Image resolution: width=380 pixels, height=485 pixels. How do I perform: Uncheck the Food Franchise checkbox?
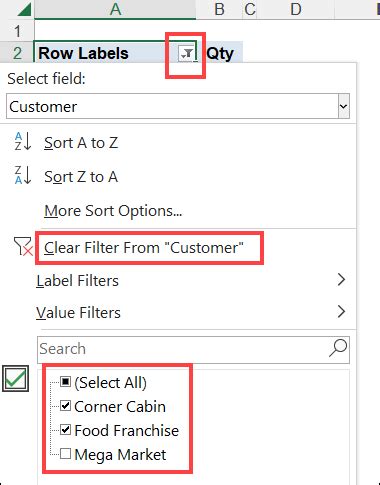click(65, 430)
